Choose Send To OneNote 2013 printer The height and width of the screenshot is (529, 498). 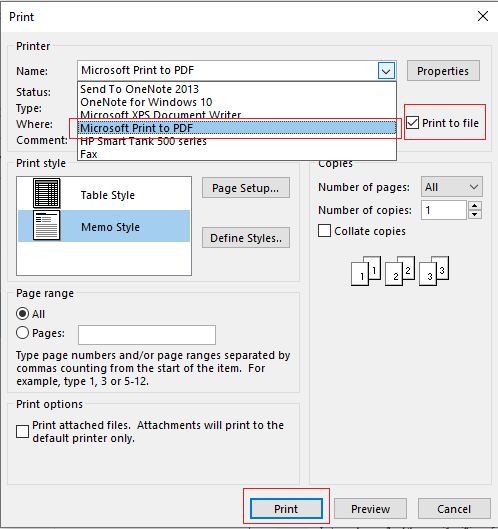(237, 89)
